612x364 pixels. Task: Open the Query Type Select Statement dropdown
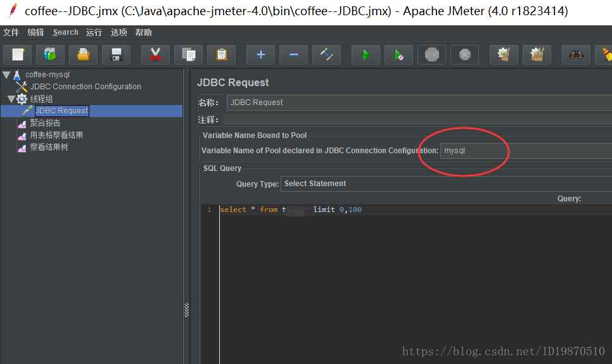point(447,184)
